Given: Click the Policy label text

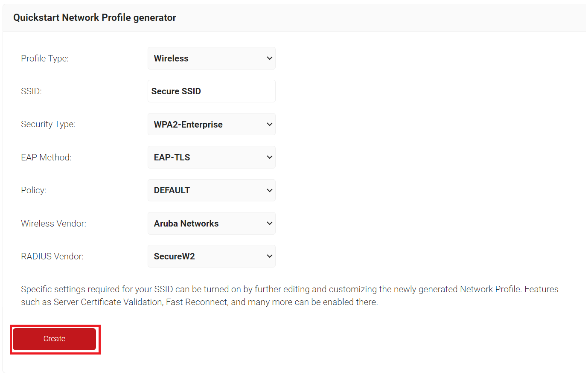Looking at the screenshot, I should pos(34,190).
